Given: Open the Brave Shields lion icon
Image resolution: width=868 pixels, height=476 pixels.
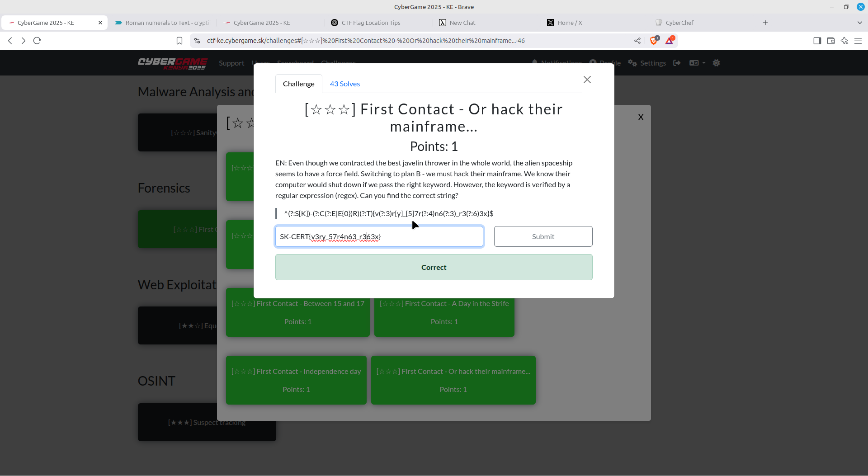Looking at the screenshot, I should pyautogui.click(x=653, y=41).
